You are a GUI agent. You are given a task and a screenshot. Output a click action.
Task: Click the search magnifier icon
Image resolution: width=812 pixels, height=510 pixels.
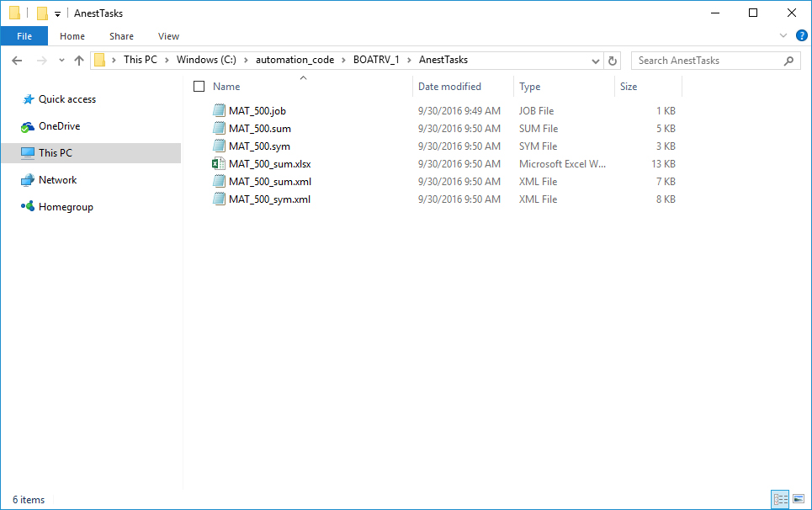pos(788,61)
